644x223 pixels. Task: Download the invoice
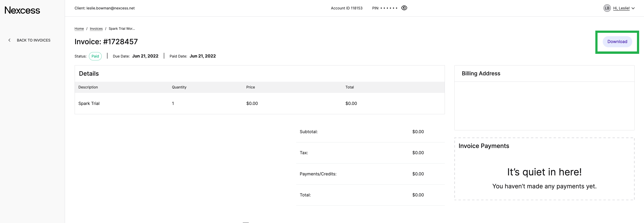pyautogui.click(x=617, y=42)
